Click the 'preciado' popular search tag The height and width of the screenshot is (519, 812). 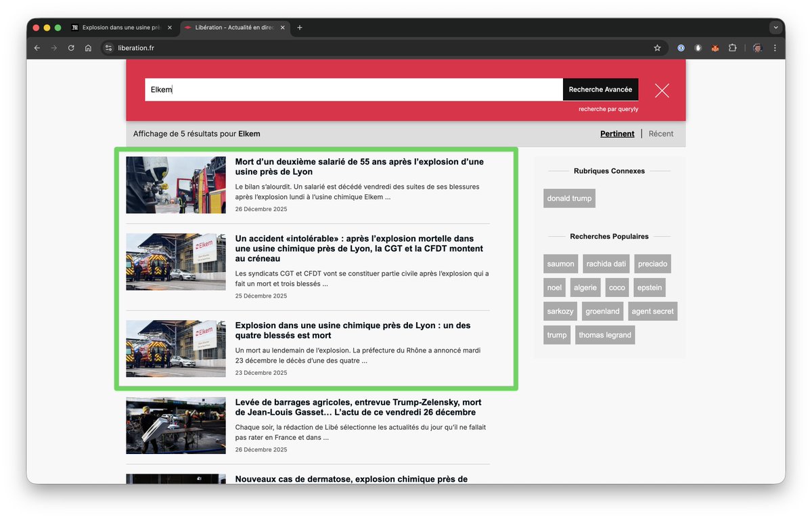point(652,264)
